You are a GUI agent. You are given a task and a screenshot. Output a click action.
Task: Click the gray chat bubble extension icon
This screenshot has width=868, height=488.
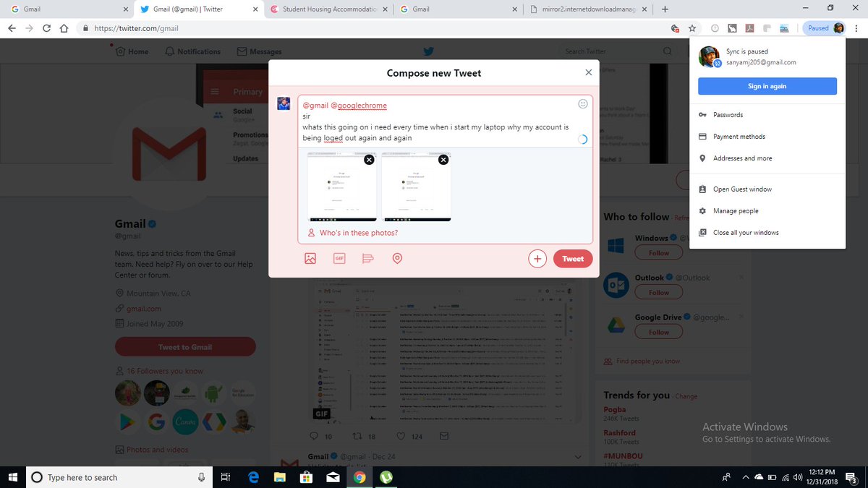767,28
